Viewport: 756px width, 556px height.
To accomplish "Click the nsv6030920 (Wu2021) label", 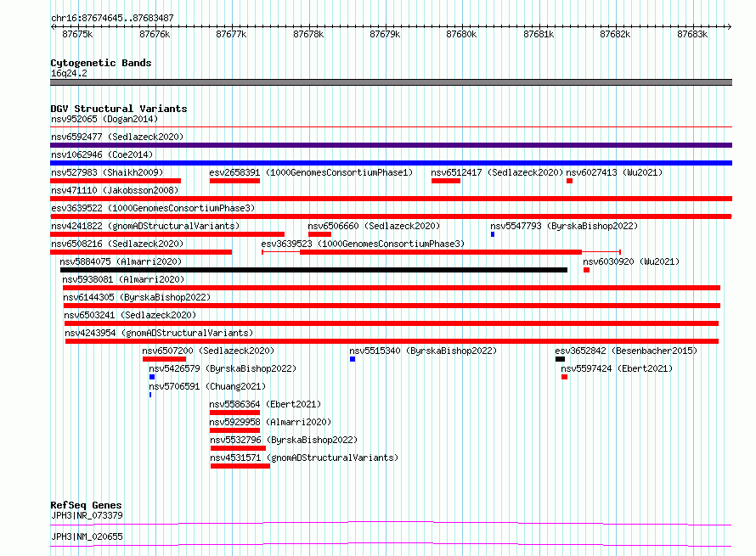I will (x=631, y=261).
